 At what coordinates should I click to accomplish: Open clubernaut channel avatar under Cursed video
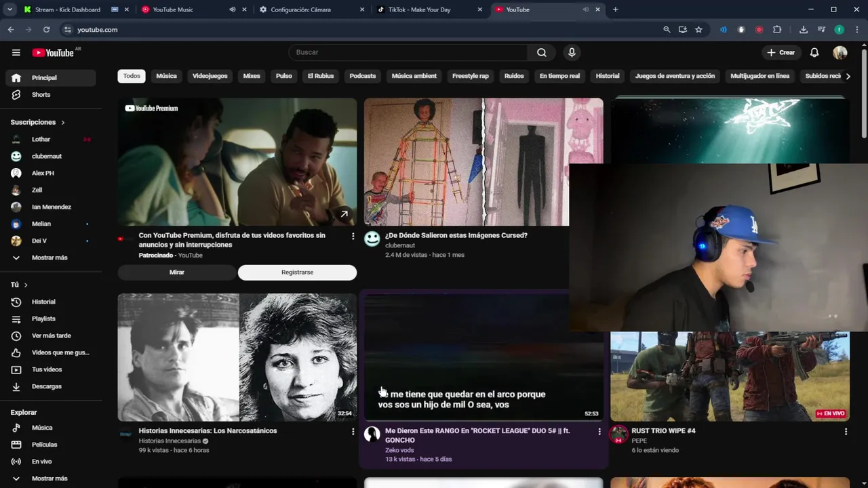(372, 239)
